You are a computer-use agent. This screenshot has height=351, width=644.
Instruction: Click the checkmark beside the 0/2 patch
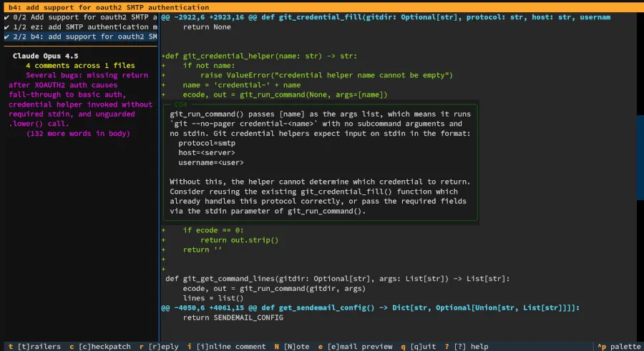(x=6, y=17)
